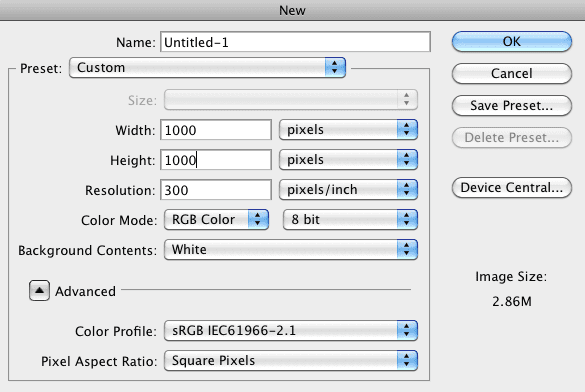Click the Device Central button
The image size is (585, 392).
pos(512,188)
